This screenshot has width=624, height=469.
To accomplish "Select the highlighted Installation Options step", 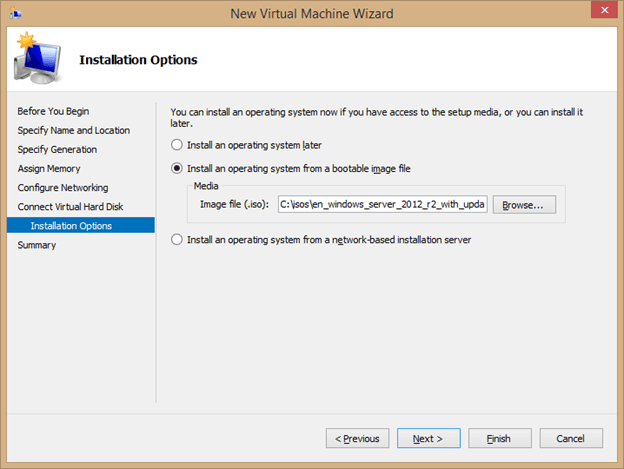I will tap(71, 226).
